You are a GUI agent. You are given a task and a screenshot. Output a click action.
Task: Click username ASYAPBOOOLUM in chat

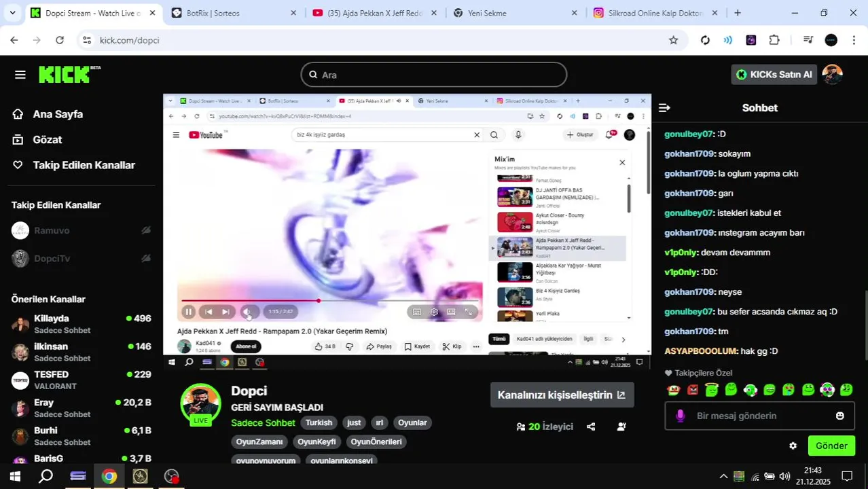coord(701,351)
